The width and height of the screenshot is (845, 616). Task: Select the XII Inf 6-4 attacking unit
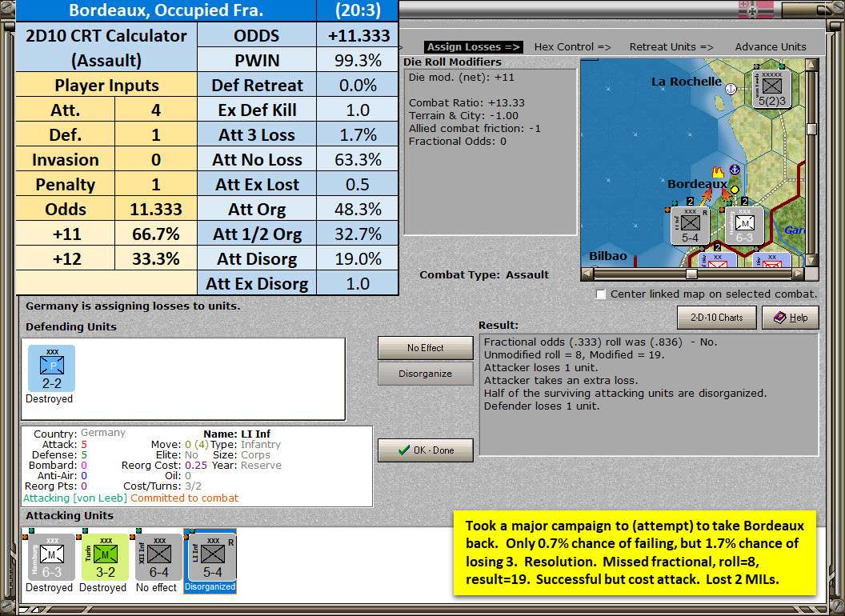[158, 558]
